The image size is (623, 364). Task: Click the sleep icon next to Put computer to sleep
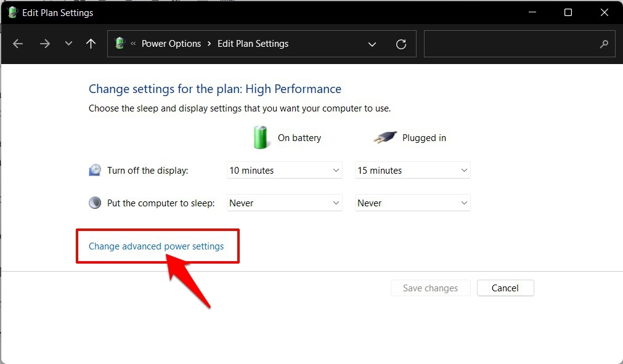(x=94, y=202)
